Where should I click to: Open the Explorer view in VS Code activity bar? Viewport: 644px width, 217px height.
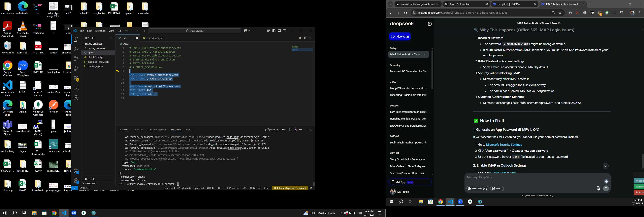76,39
